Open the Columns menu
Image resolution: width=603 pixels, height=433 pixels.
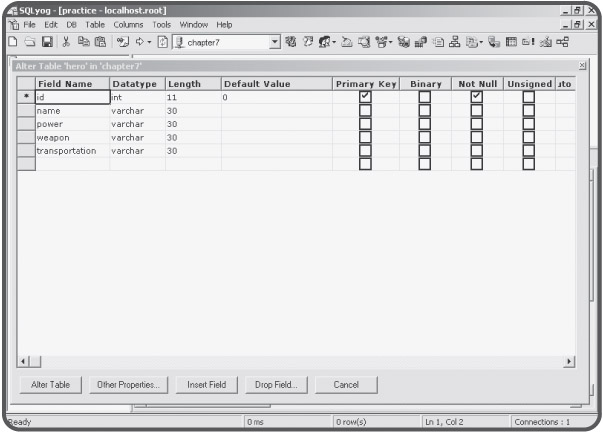click(x=127, y=24)
